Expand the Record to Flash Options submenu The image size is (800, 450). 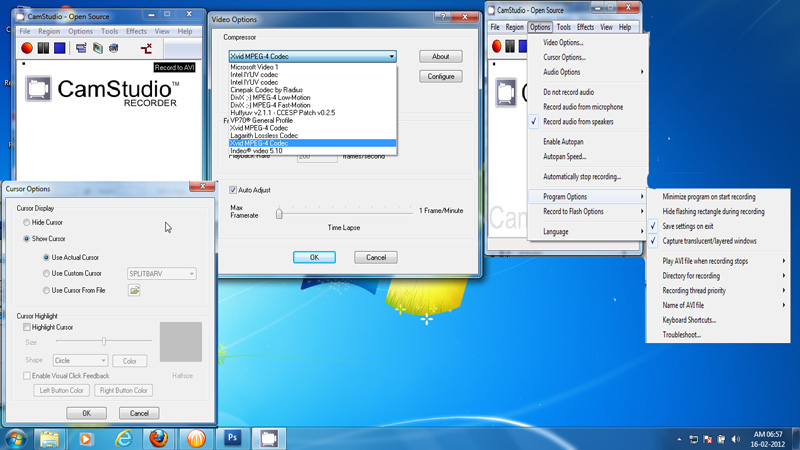(x=588, y=211)
